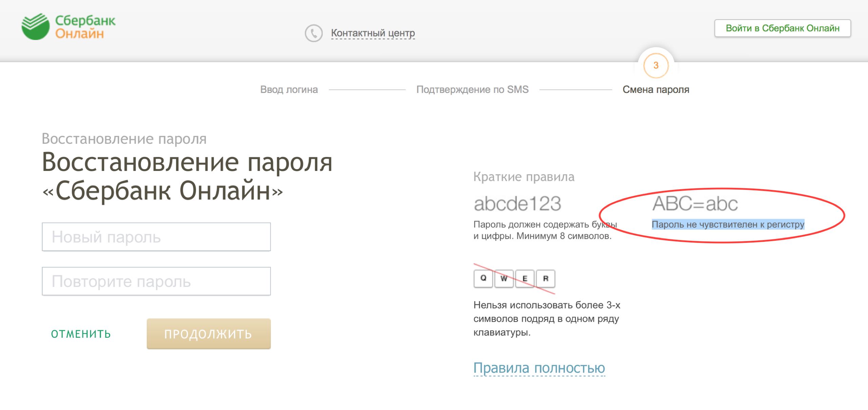Click the abcde123 password example graphic
The width and height of the screenshot is (868, 410).
coord(517,203)
